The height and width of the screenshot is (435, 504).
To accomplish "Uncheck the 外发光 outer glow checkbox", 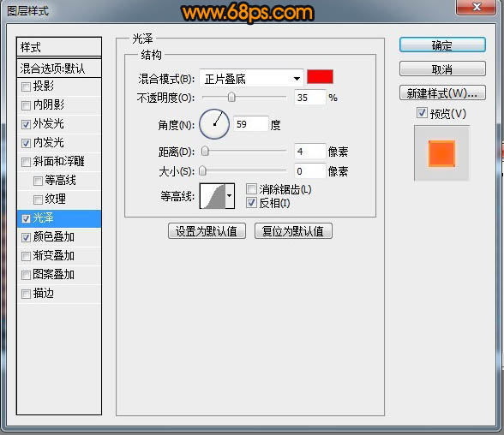I will pyautogui.click(x=26, y=124).
